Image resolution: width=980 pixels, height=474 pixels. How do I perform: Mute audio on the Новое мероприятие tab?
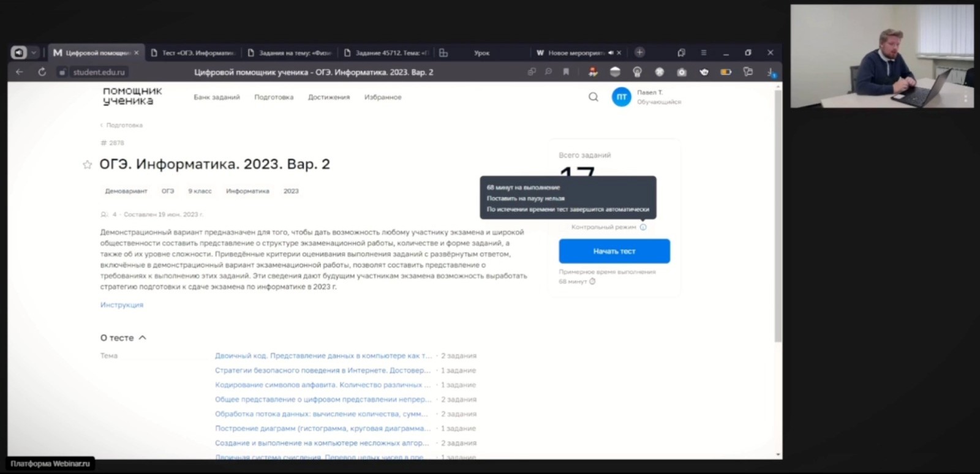(611, 53)
